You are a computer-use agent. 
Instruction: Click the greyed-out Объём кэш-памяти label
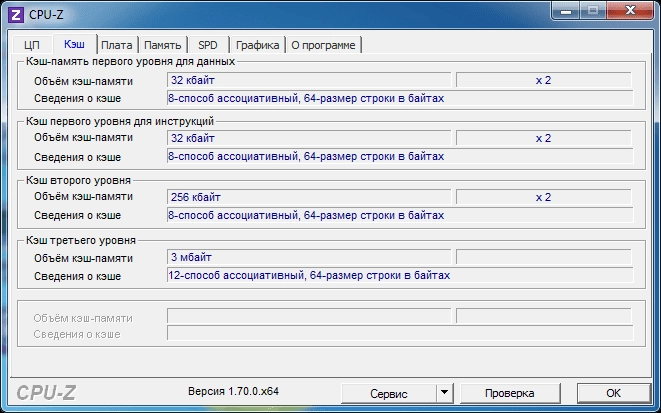pyautogui.click(x=83, y=318)
